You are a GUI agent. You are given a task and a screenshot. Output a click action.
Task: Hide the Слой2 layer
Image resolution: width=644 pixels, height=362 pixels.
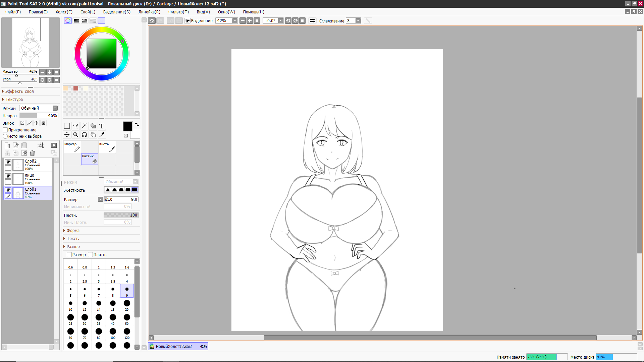(x=8, y=162)
